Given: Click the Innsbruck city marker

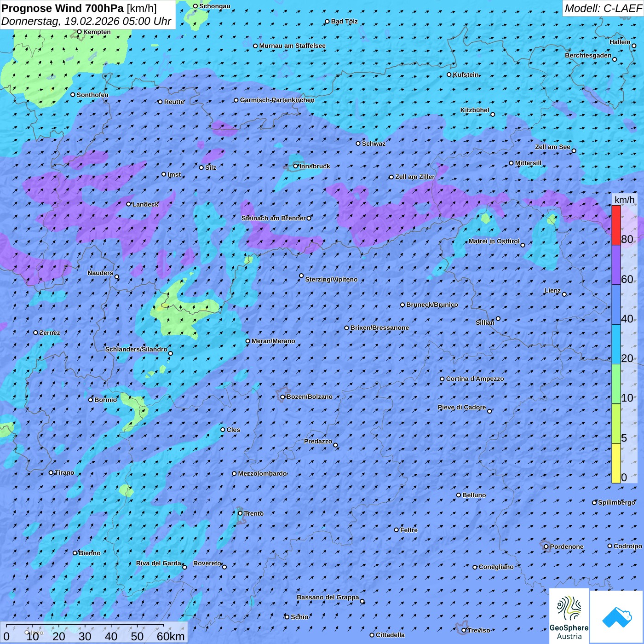Looking at the screenshot, I should click(x=296, y=166).
